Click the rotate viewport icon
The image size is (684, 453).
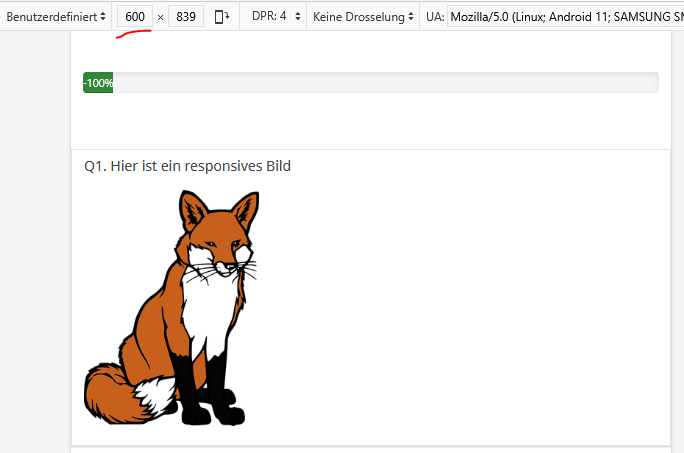click(x=221, y=17)
